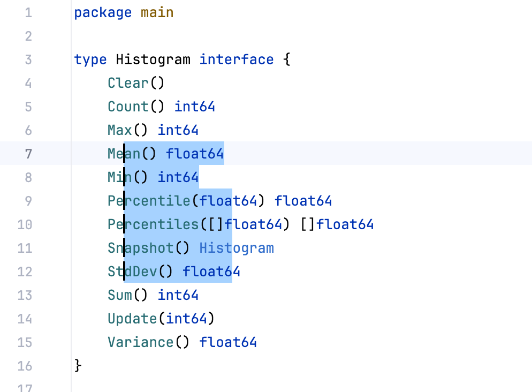
Task: Click the Variance method name
Action: 141,342
